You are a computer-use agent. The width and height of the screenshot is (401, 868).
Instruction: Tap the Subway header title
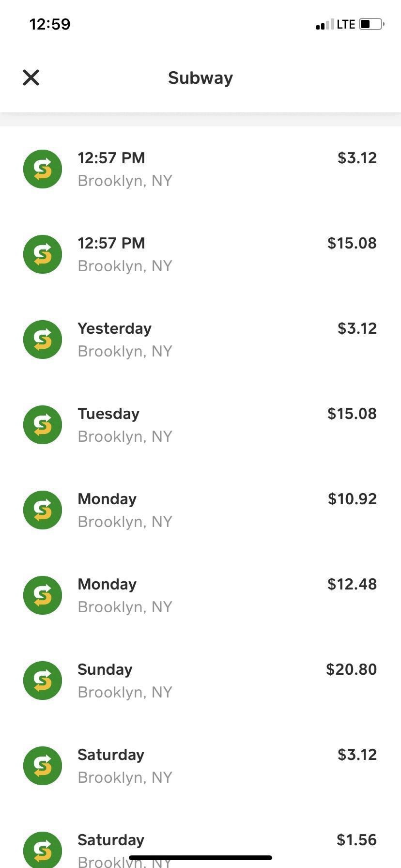click(x=200, y=78)
